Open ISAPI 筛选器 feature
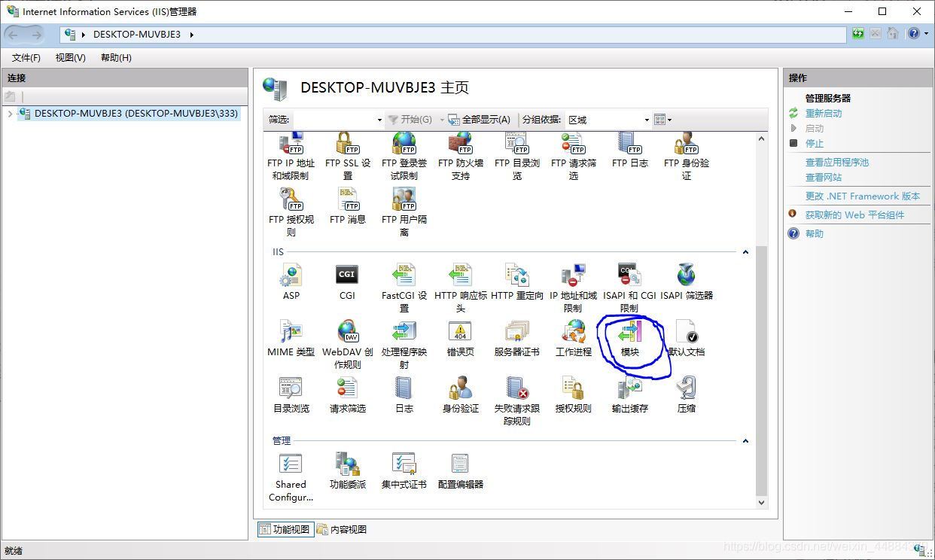 (x=686, y=282)
